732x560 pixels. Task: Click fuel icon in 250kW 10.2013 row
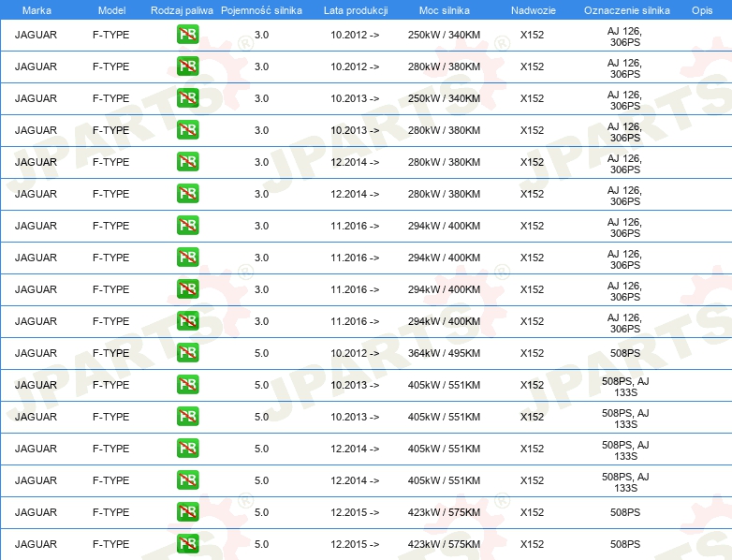[x=187, y=98]
